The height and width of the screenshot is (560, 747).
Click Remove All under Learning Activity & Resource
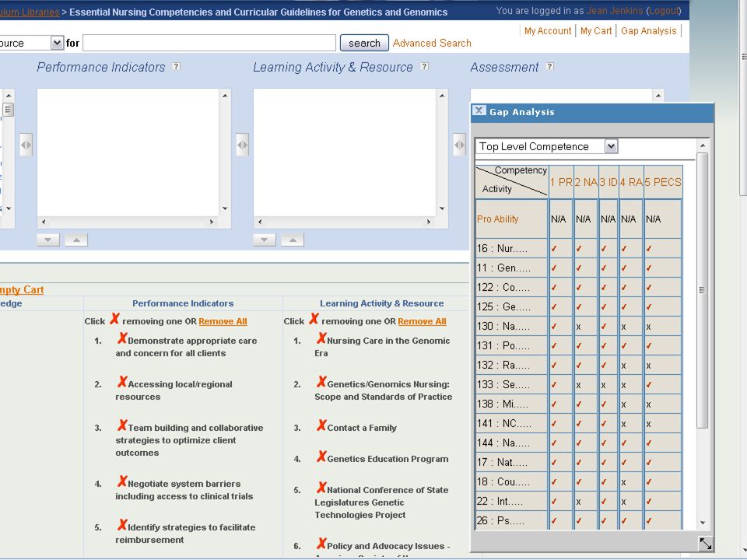(422, 321)
